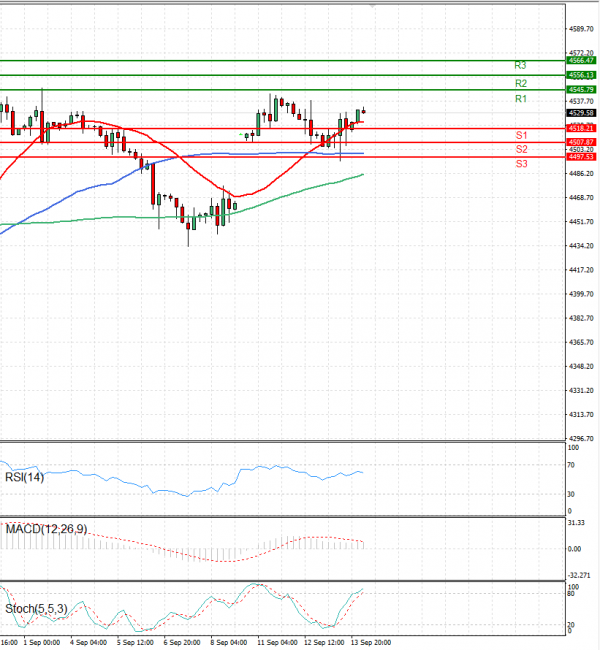Click the MACD 31.33 scale value
The image size is (600, 650).
(x=576, y=523)
